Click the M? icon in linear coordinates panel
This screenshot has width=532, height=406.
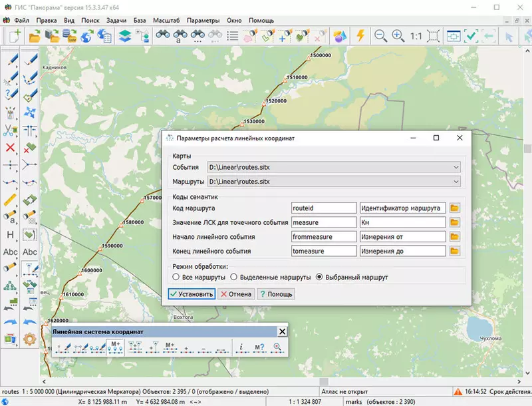(258, 347)
